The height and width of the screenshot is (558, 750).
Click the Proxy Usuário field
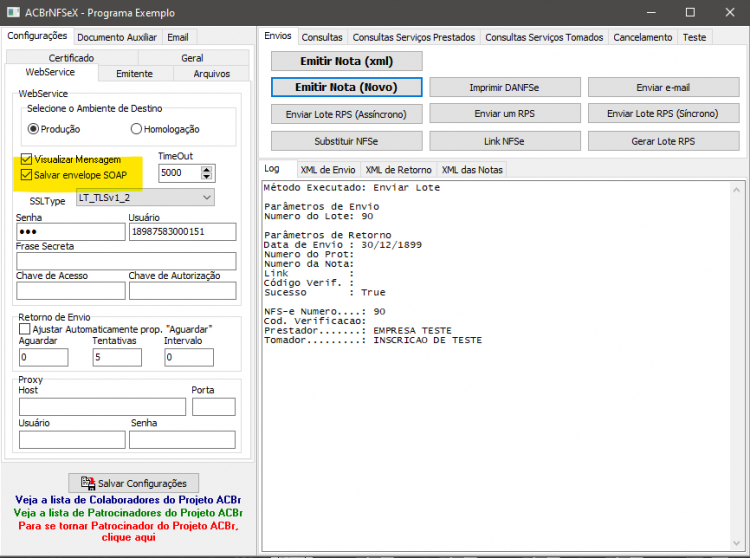[x=72, y=440]
